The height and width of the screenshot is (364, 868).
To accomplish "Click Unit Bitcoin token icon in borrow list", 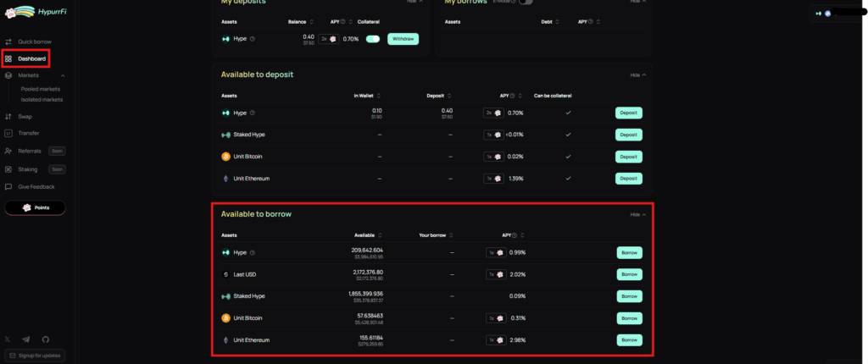I will click(225, 318).
